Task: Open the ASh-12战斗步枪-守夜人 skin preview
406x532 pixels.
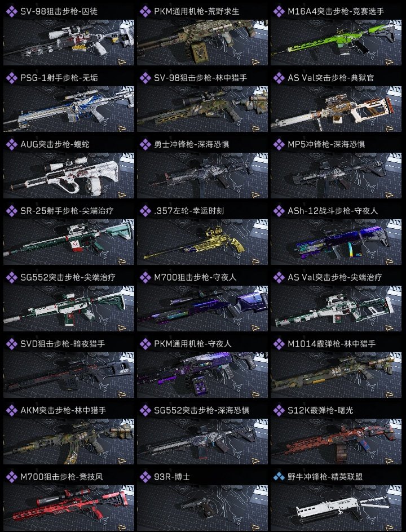Action: 336,242
